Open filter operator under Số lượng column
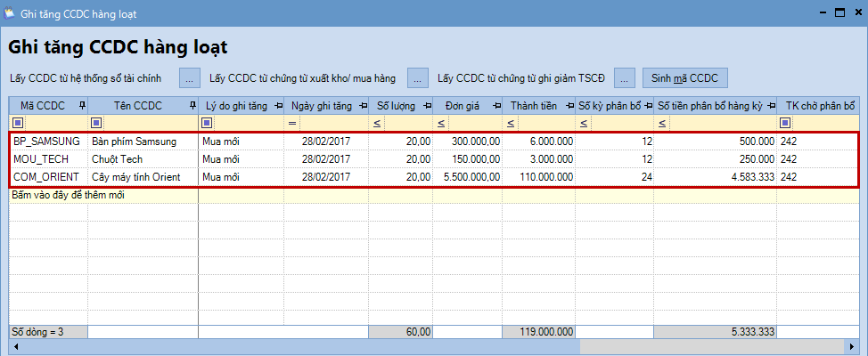Screen dimensions: 868x356 click(377, 123)
